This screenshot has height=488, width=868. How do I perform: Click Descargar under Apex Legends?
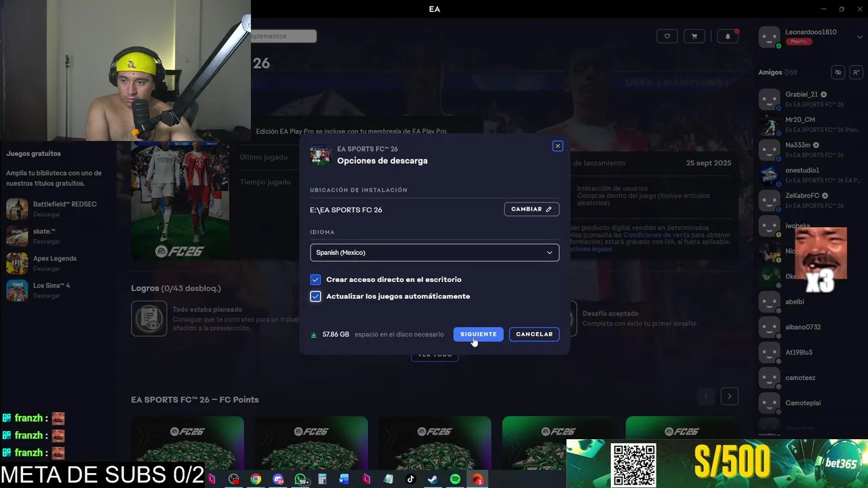click(47, 269)
